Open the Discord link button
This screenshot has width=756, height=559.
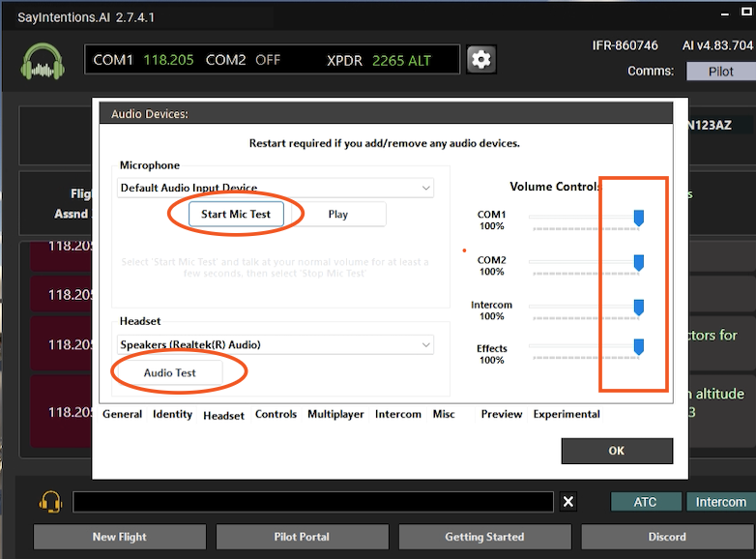click(x=668, y=537)
